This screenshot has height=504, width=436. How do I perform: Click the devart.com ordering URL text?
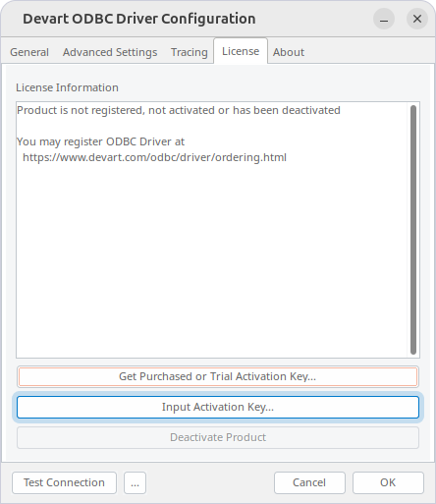coord(154,157)
